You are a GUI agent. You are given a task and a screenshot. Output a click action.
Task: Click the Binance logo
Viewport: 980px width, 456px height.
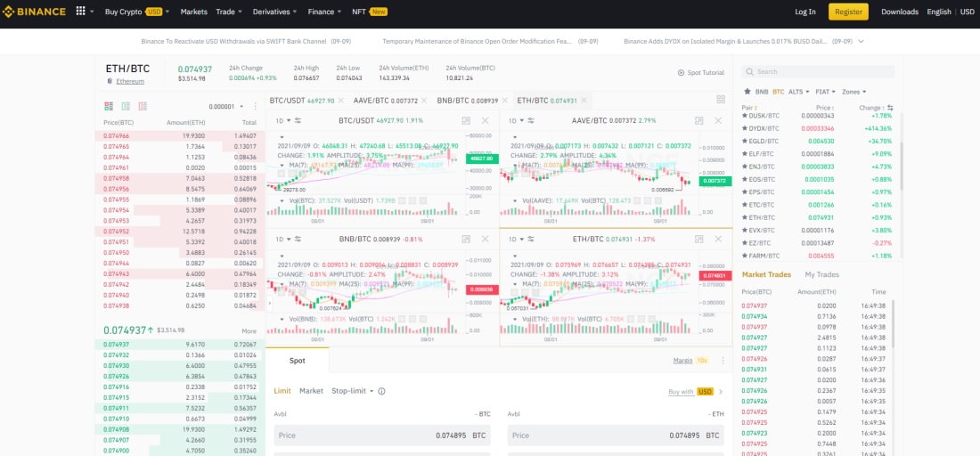(35, 12)
